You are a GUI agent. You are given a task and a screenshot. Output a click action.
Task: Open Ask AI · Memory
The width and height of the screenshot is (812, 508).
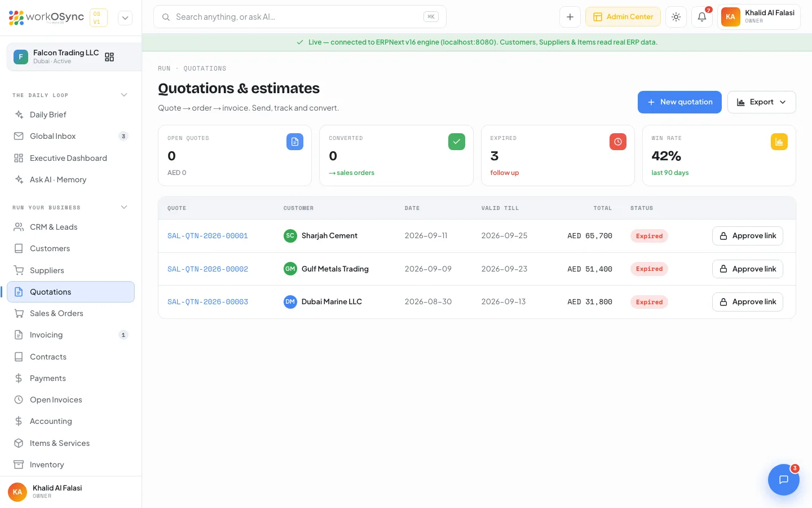point(71,179)
